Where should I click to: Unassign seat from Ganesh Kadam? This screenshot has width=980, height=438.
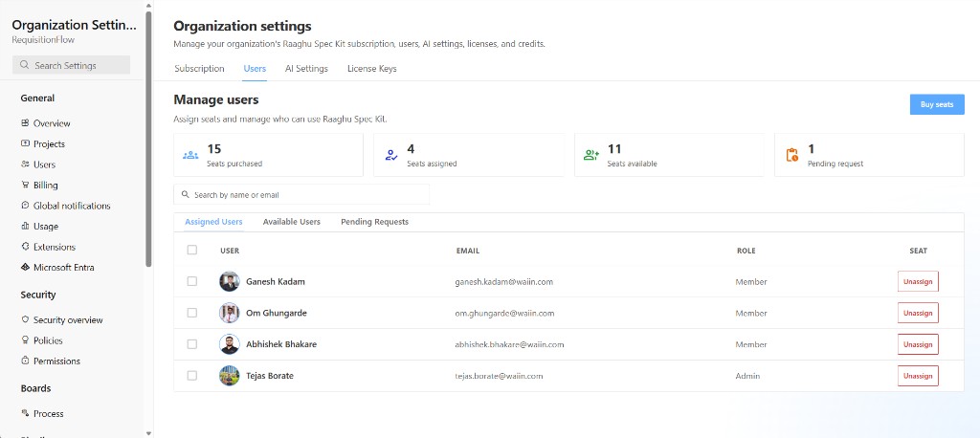(x=918, y=282)
